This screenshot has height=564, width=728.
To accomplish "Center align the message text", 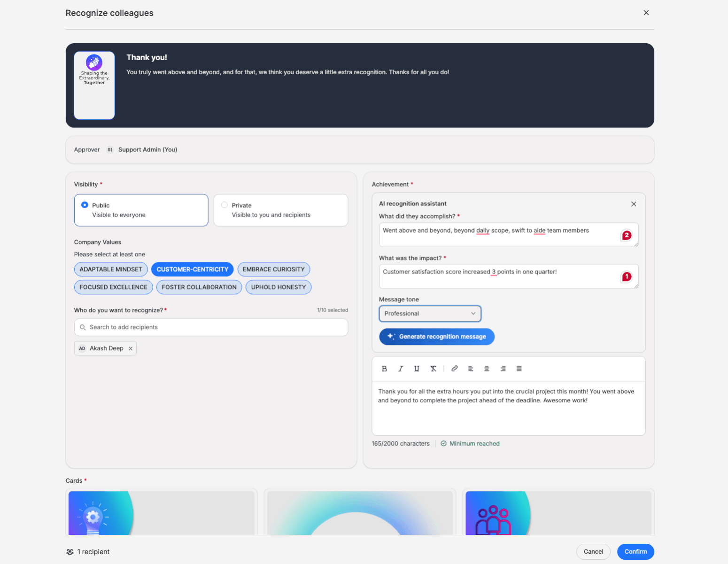I will (487, 369).
